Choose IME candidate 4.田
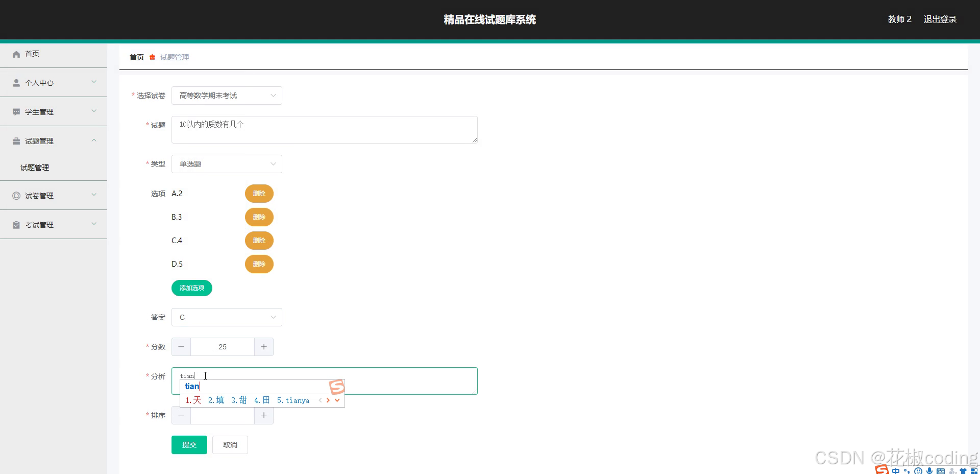The height and width of the screenshot is (474, 980). (x=262, y=400)
